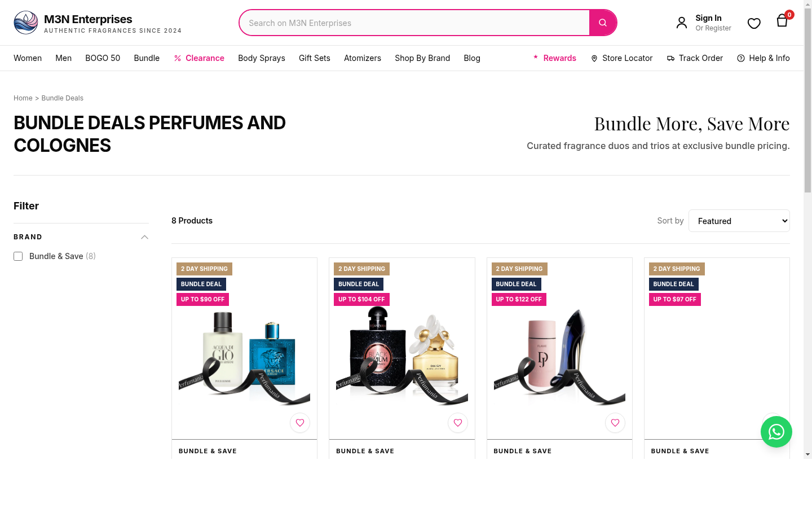Favorite the Black Opium bundle heart
Viewport: 812px width, 508px height.
pyautogui.click(x=458, y=423)
